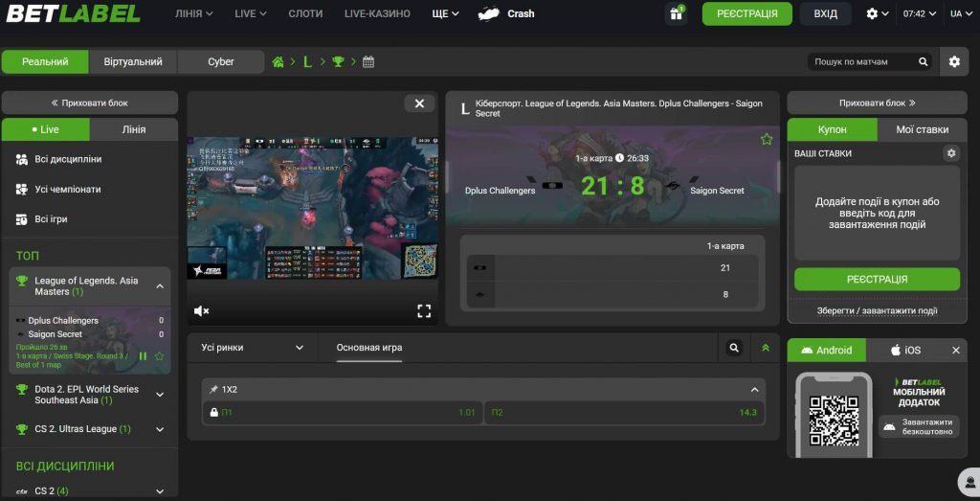The height and width of the screenshot is (501, 980).
Task: Close the mobile app banner
Action: pos(956,351)
